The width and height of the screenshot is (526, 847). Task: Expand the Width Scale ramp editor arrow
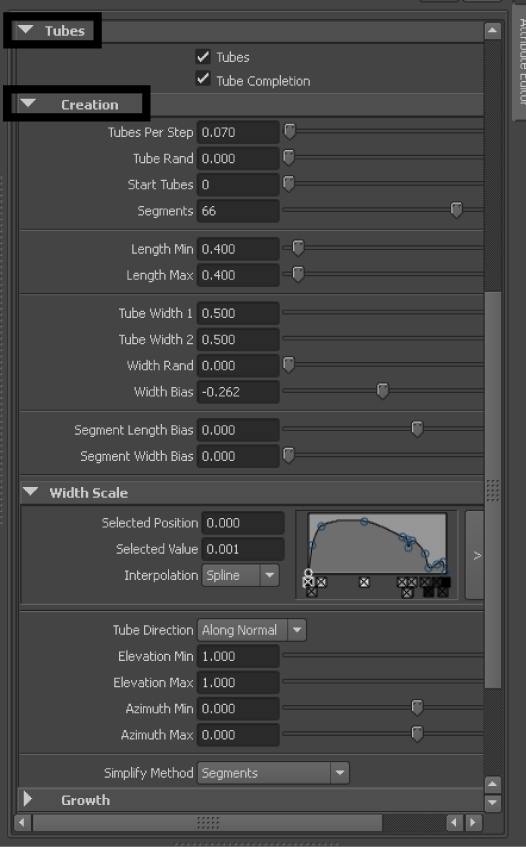[475, 555]
